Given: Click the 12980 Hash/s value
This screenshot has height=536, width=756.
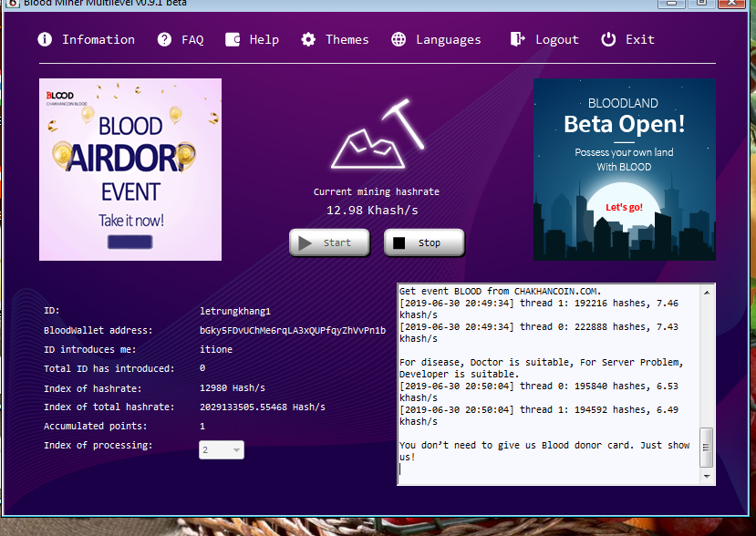Looking at the screenshot, I should coord(233,387).
